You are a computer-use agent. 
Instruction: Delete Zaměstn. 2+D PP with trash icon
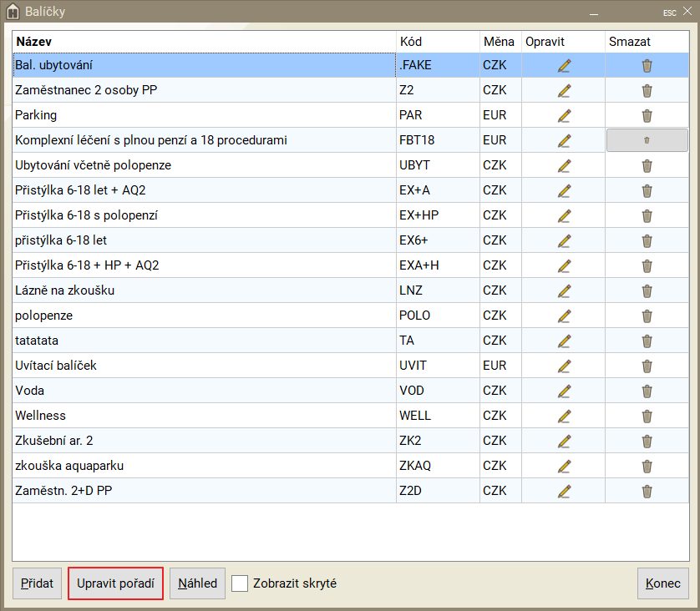tap(647, 491)
